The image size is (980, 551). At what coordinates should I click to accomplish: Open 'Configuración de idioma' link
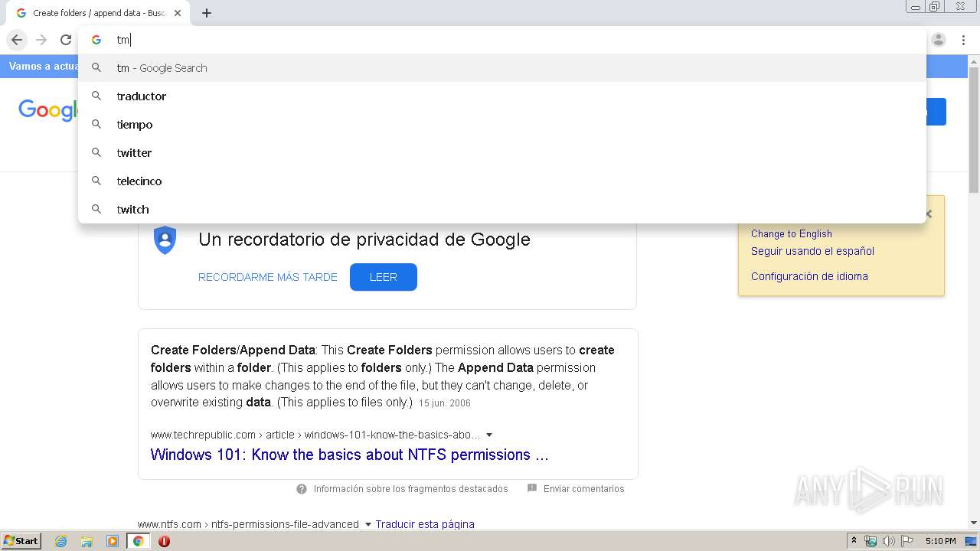pyautogui.click(x=809, y=276)
